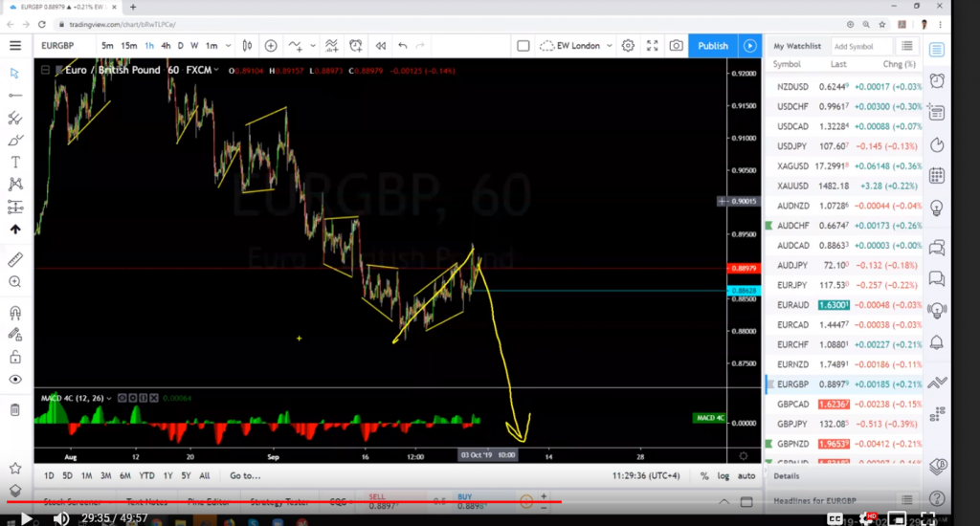The height and width of the screenshot is (526, 980).
Task: Select the prediction and measurement tool
Action: (x=15, y=207)
